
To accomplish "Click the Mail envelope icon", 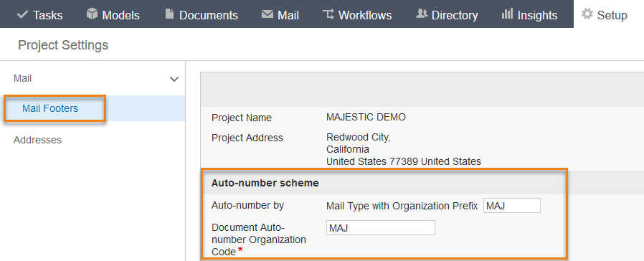I will click(267, 14).
